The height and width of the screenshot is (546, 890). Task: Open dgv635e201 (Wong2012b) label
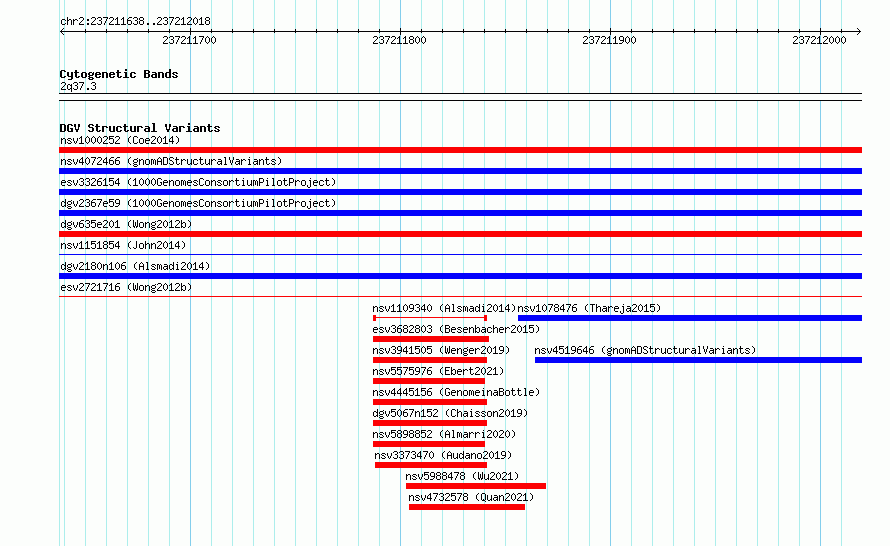126,224
